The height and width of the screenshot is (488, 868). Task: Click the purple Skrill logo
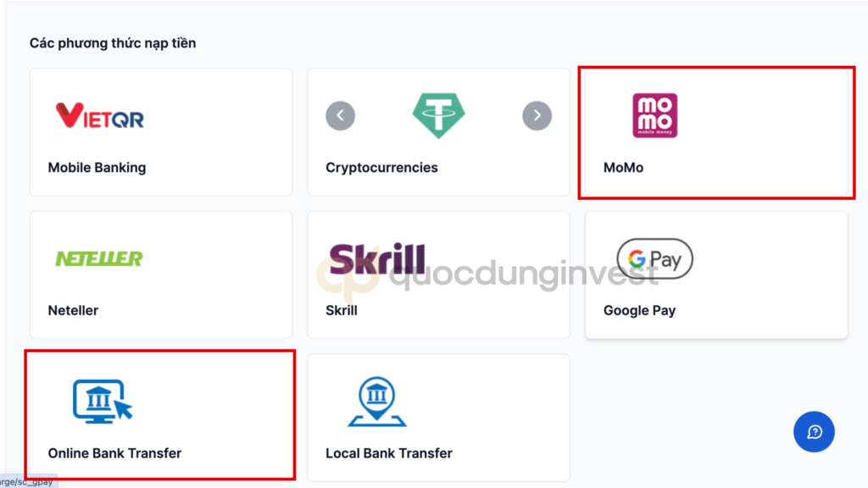377,258
